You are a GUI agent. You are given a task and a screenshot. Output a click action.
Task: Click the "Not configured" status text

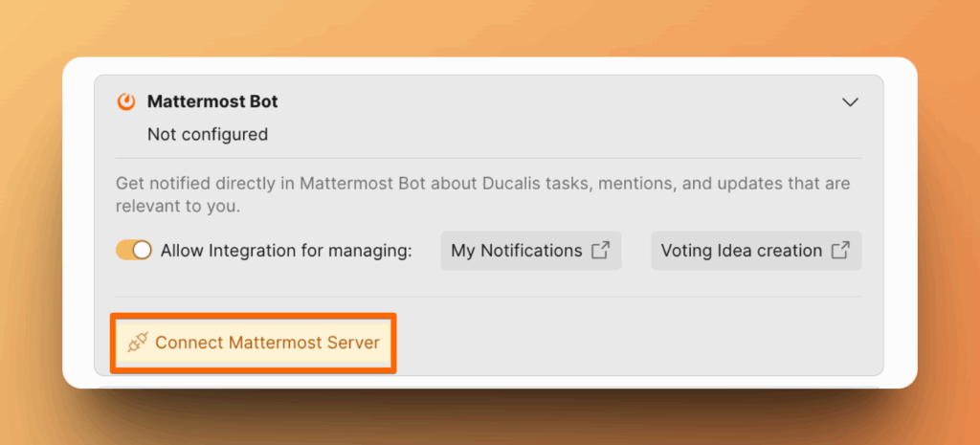pos(208,135)
